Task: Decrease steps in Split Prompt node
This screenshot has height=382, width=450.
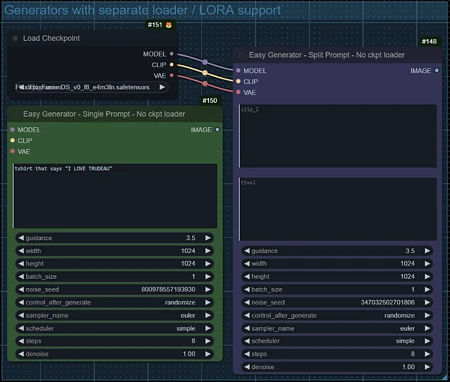Action: pyautogui.click(x=247, y=354)
